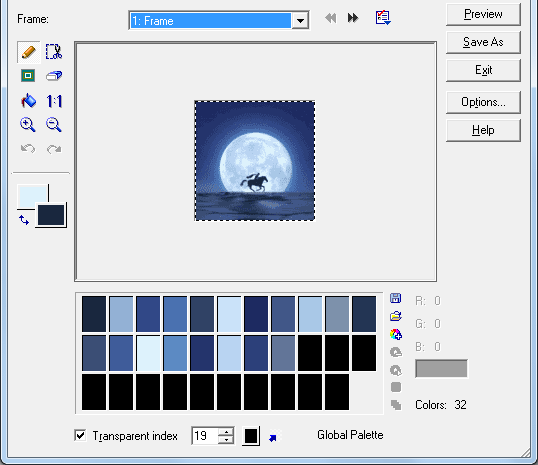Click the light foreground color box
This screenshot has height=465, width=538.
point(32,195)
